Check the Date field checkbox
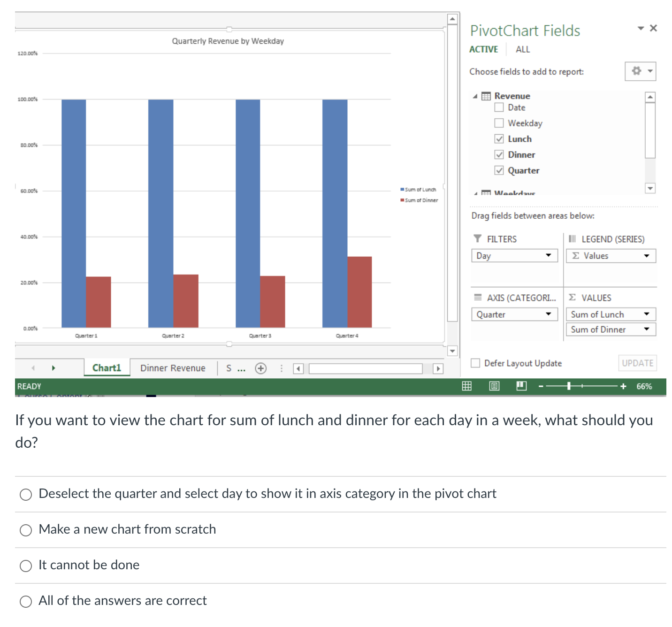This screenshot has width=672, height=627. pyautogui.click(x=499, y=107)
